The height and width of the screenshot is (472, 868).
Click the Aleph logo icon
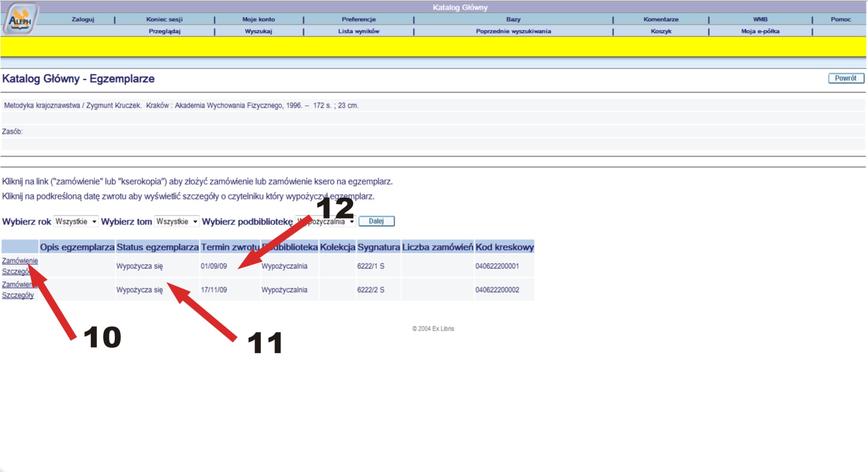click(x=20, y=19)
